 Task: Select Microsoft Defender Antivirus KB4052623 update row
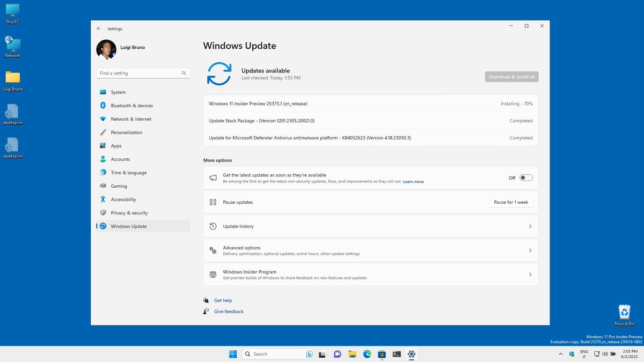click(x=371, y=138)
